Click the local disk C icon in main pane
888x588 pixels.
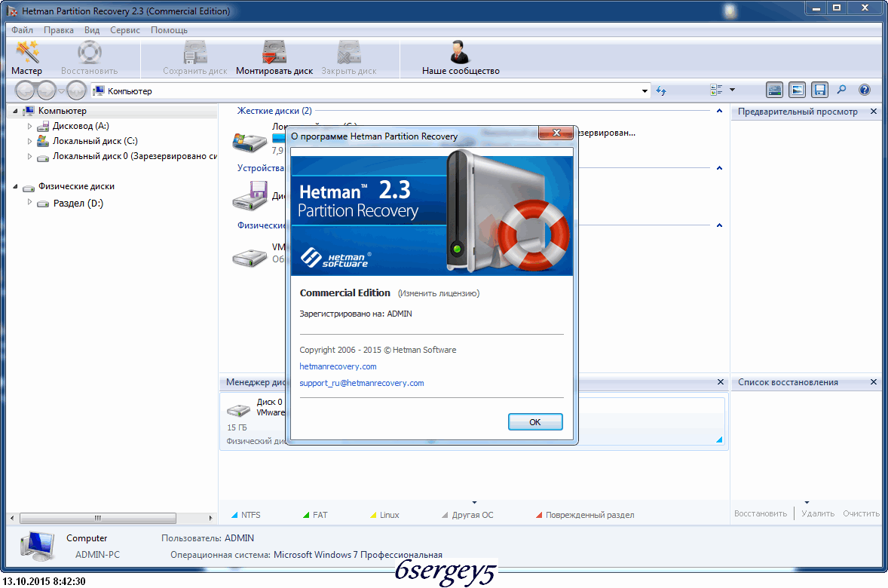click(x=250, y=142)
